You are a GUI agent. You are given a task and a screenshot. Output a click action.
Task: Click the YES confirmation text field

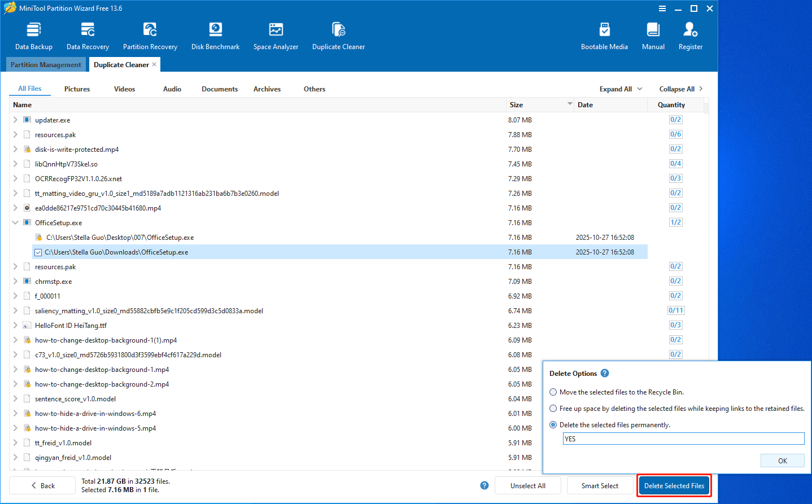(683, 439)
